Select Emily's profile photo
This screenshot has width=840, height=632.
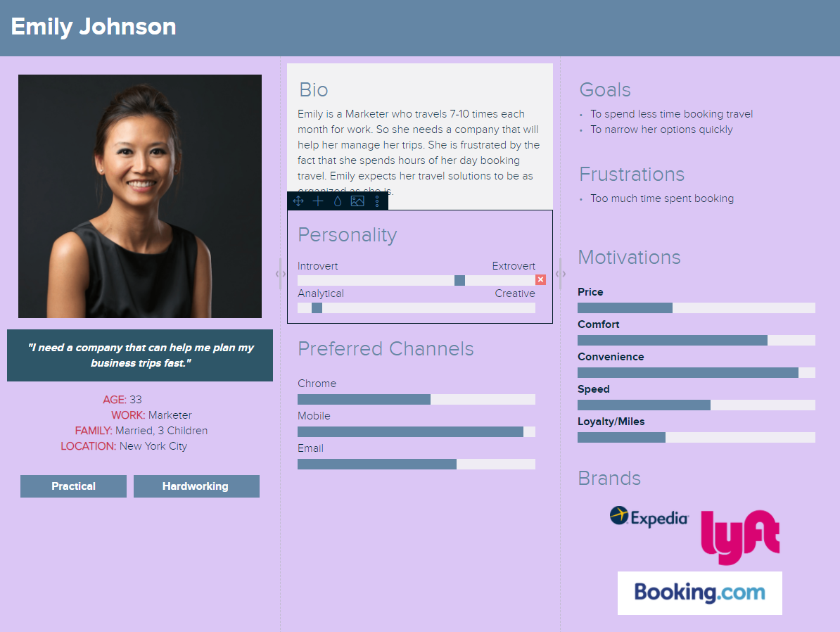pos(140,196)
